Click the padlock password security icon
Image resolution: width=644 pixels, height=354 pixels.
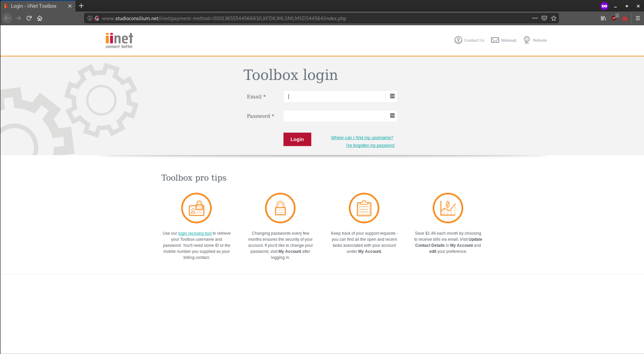[x=280, y=208]
